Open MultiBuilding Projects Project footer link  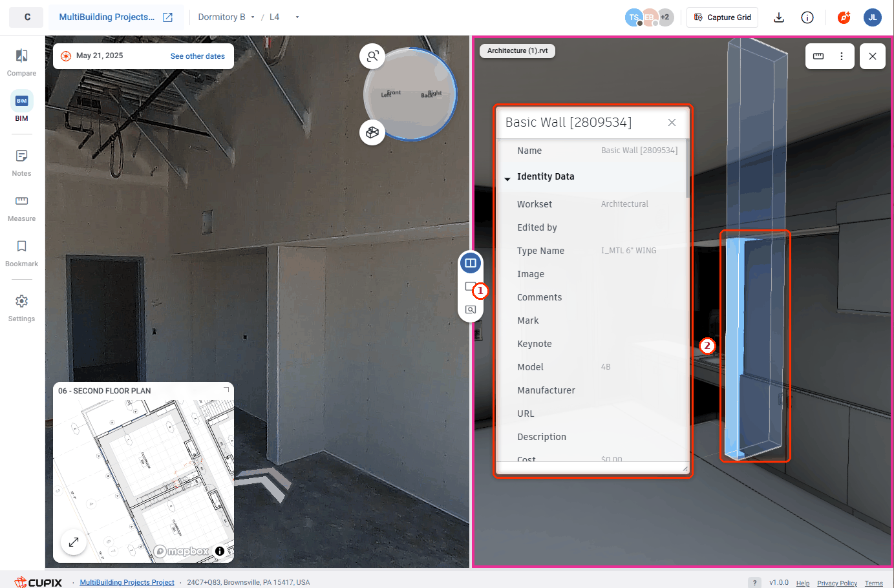tap(127, 582)
